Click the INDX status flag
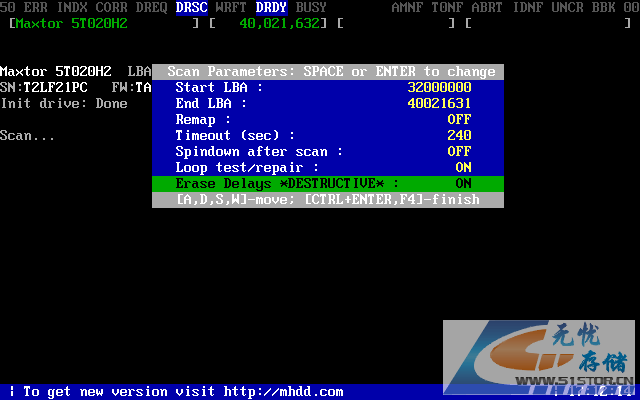The image size is (640, 400). pyautogui.click(x=72, y=7)
